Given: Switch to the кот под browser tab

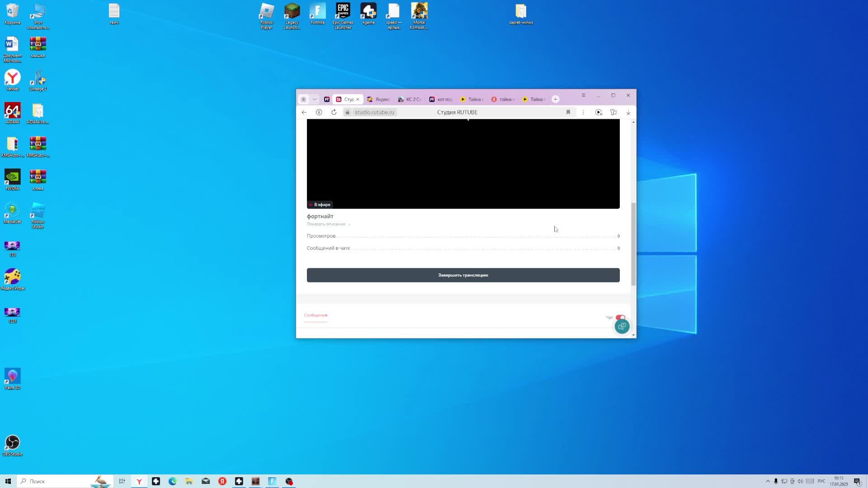Looking at the screenshot, I should pyautogui.click(x=441, y=99).
